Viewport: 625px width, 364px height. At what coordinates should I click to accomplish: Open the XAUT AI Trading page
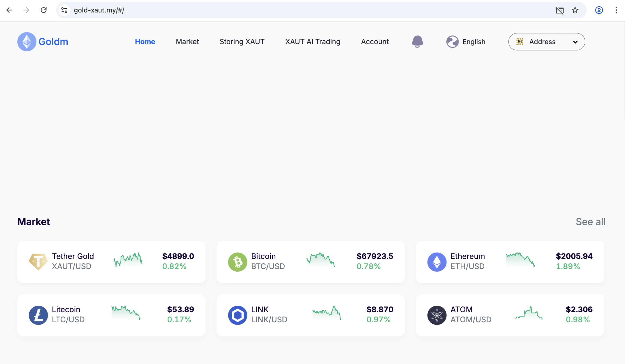[x=312, y=42]
